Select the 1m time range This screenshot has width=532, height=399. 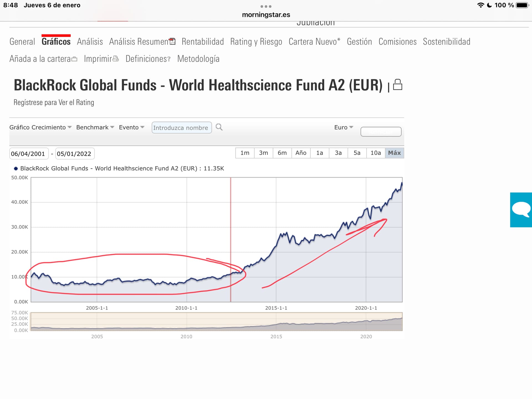coord(245,153)
